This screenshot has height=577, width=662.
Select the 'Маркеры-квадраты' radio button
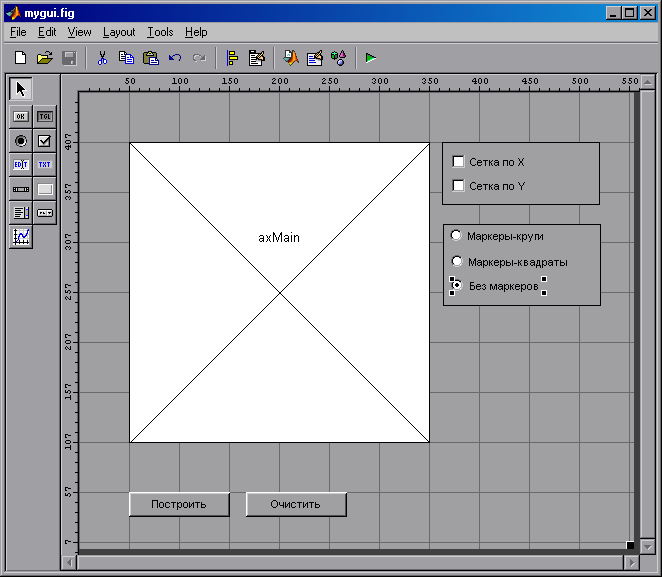pos(457,261)
